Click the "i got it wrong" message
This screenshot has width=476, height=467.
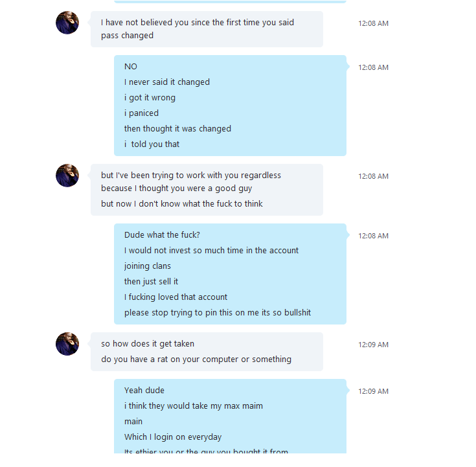[x=150, y=98]
